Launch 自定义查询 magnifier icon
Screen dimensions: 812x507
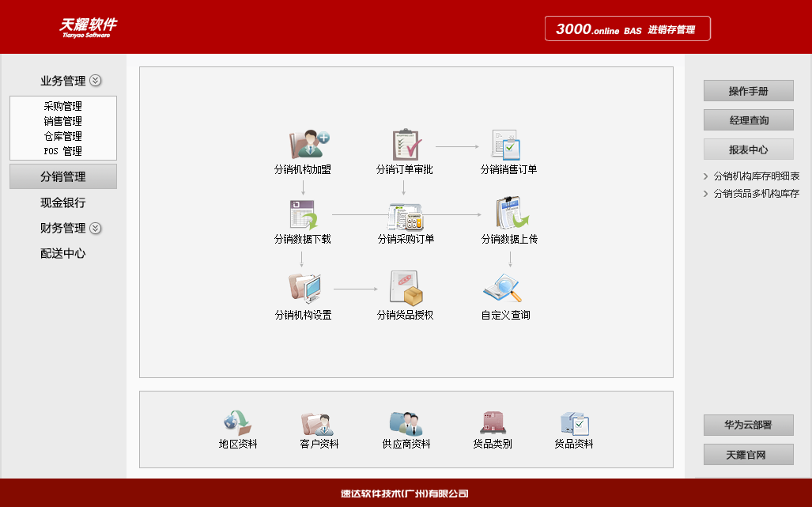pos(504,287)
